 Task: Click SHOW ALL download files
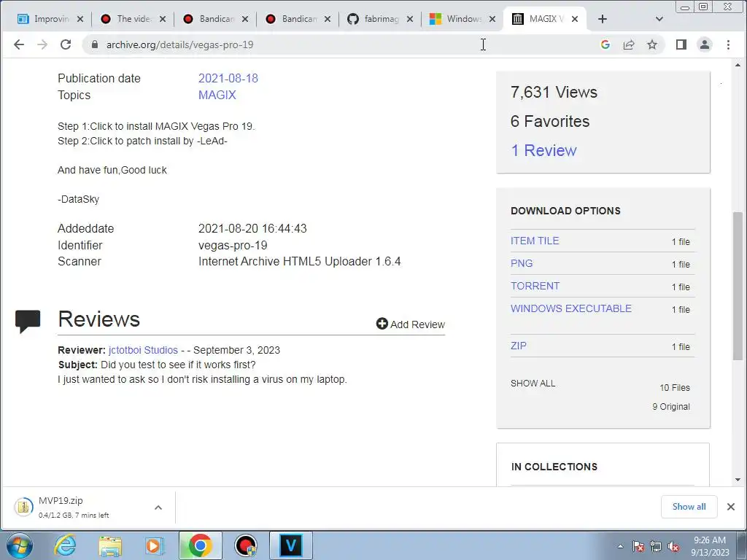[533, 384]
